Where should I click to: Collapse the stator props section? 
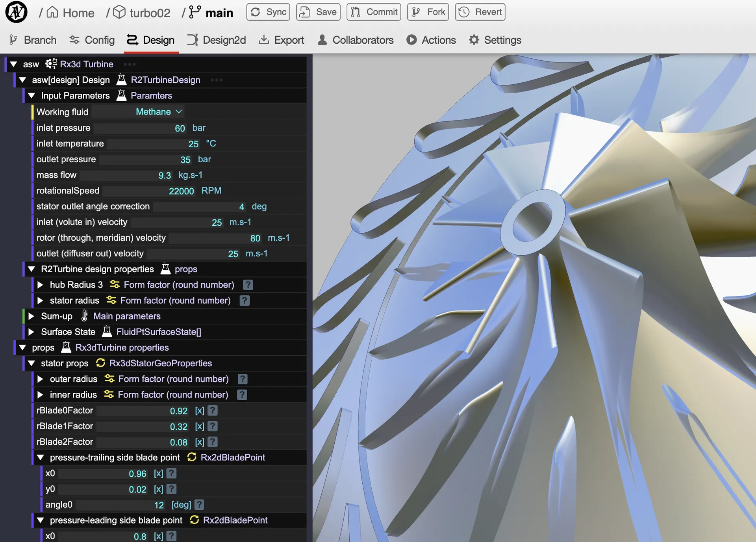click(32, 364)
